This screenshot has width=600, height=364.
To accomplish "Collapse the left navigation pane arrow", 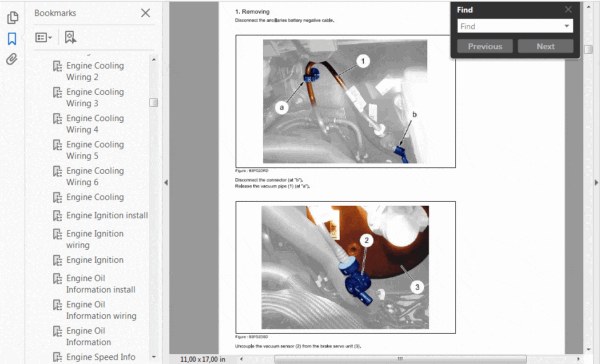I will (x=166, y=183).
